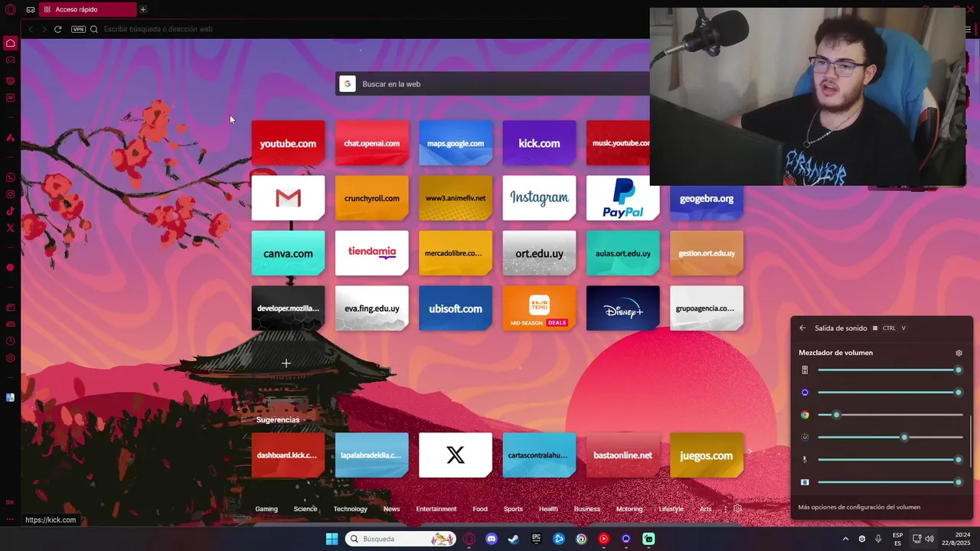Open the Temu Mid Season Deals tile
The width and height of the screenshot is (980, 551).
pyautogui.click(x=539, y=308)
